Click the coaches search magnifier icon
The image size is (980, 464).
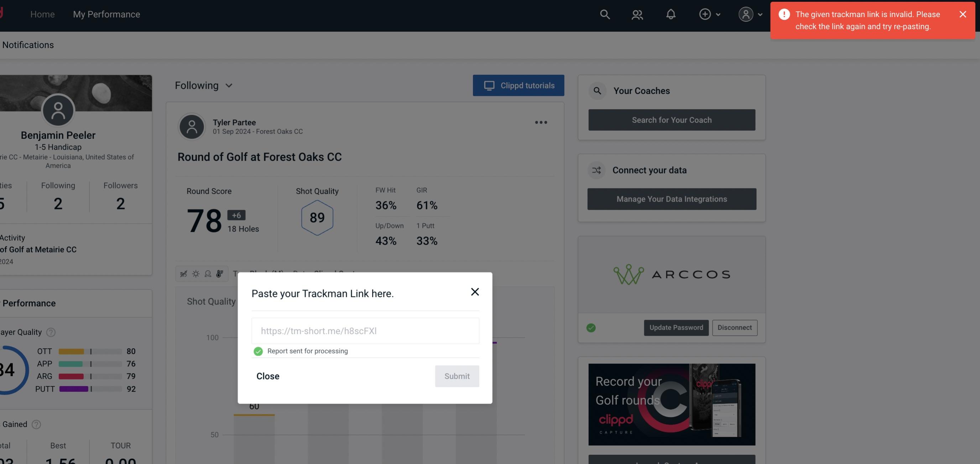[x=597, y=91]
